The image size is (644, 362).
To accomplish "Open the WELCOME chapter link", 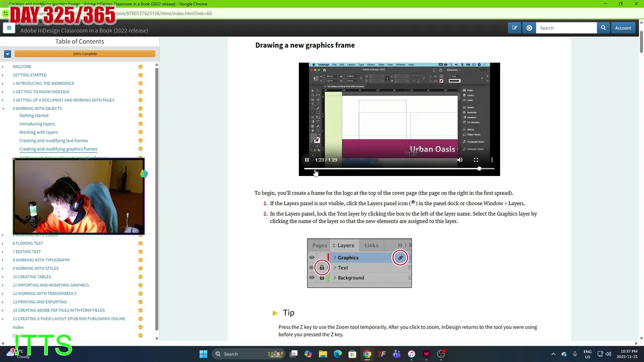I will click(22, 67).
